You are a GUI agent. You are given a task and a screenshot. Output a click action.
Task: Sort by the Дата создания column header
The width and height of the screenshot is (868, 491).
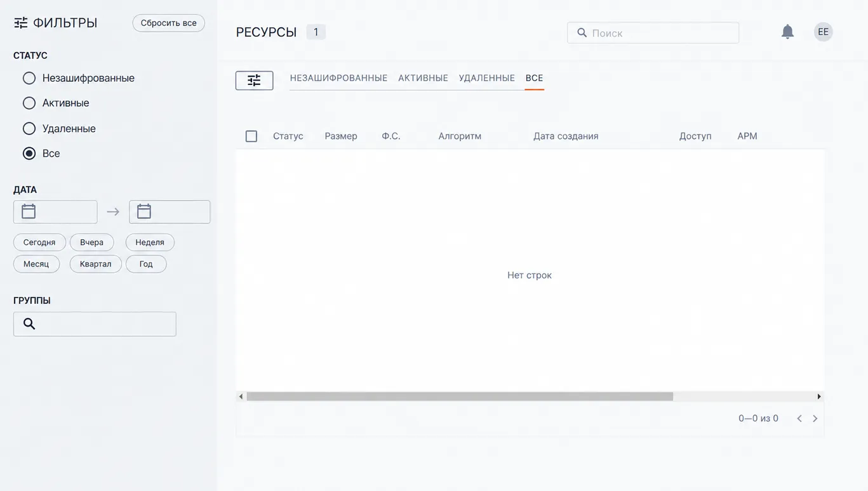(566, 136)
